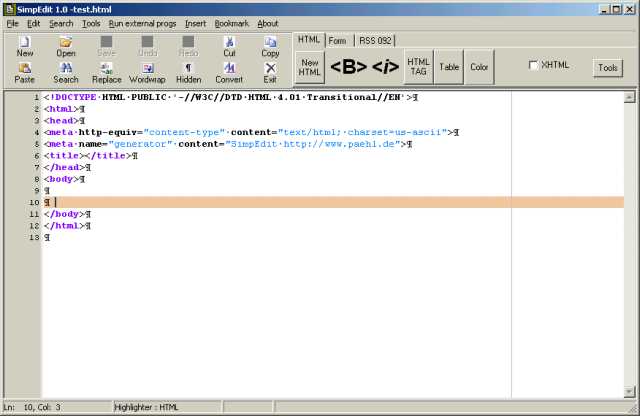Open the Bookmark menu
This screenshot has height=416, width=640.
pyautogui.click(x=231, y=23)
